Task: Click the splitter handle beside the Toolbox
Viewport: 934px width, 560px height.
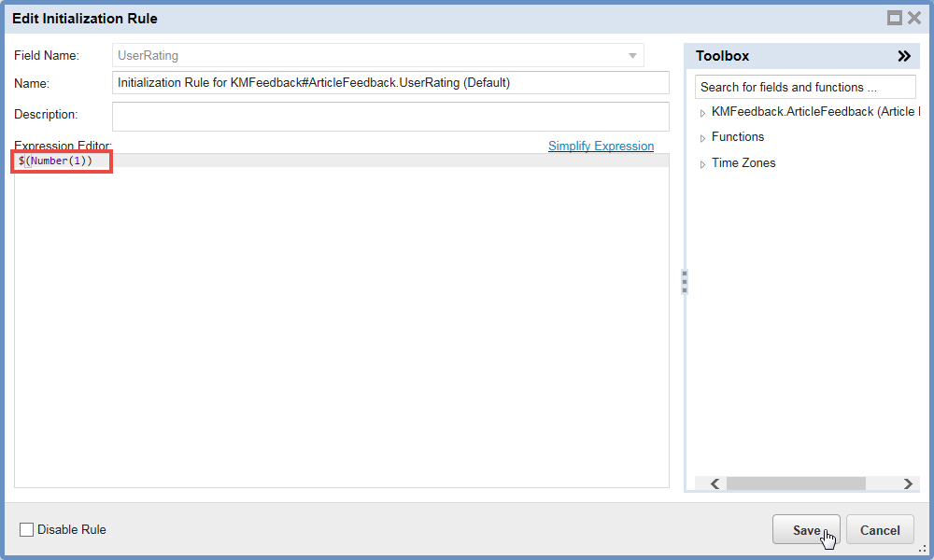Action: [685, 282]
